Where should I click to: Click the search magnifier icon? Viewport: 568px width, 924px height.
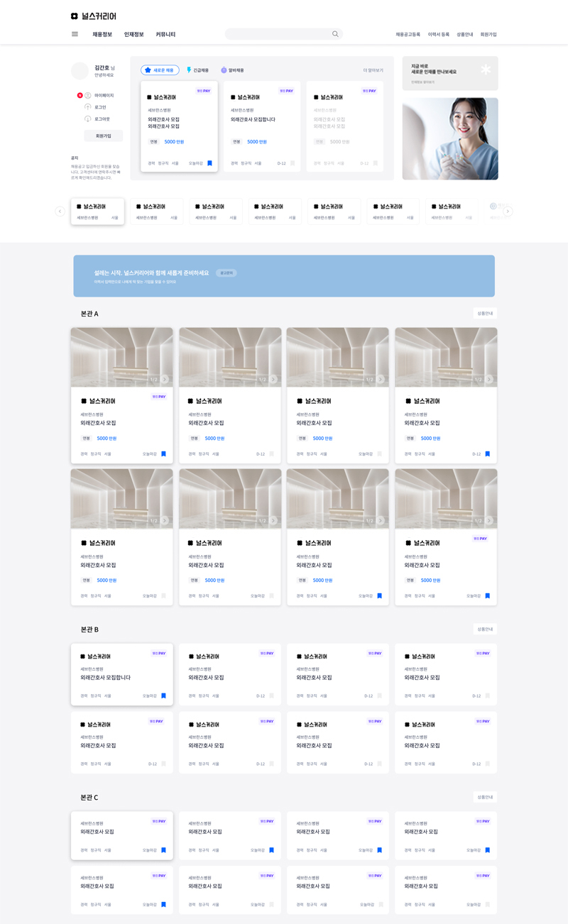tap(335, 34)
